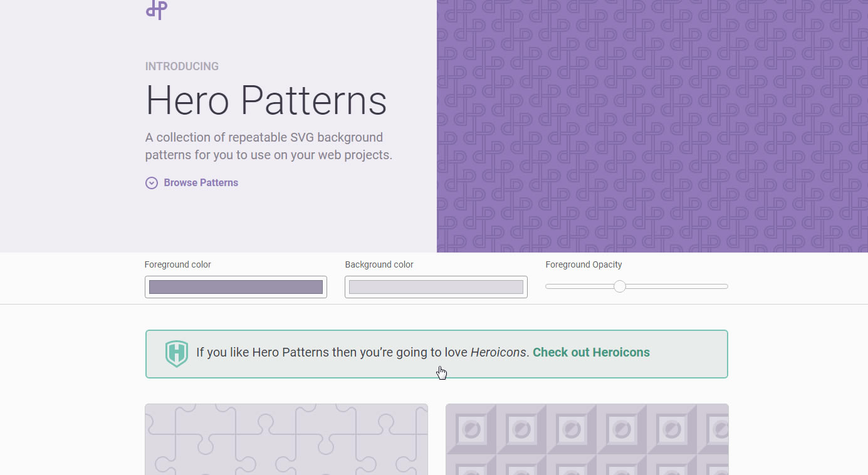Follow the Check out Heroicons link

[x=590, y=352]
